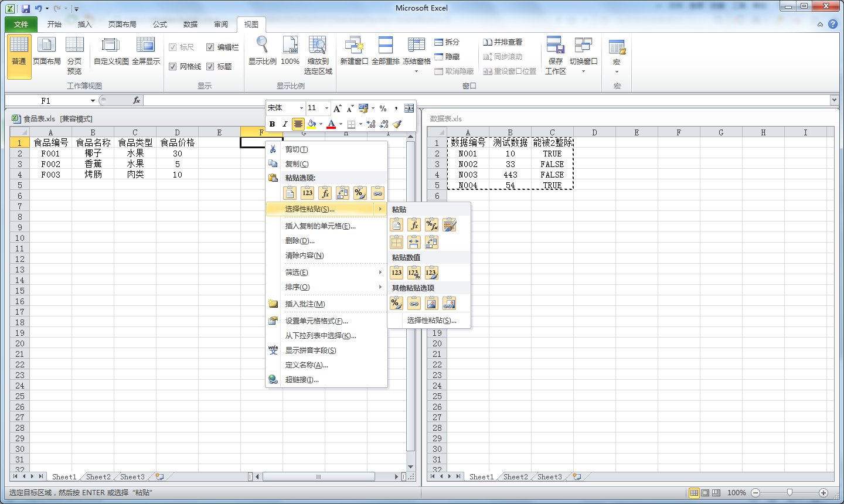Choose Paste Values (123) icon in paste options
This screenshot has height=504, width=844.
(x=307, y=193)
